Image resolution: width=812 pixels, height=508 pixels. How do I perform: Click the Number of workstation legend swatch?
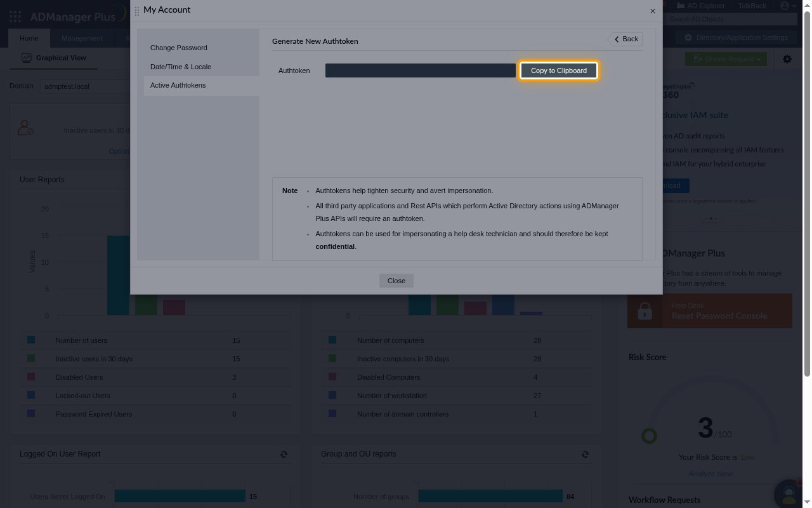pos(332,396)
